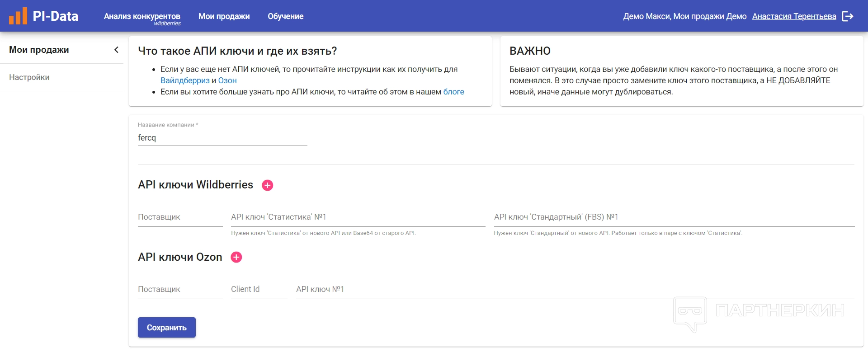This screenshot has height=357, width=868.
Task: Go to Обучение section
Action: coord(285,16)
